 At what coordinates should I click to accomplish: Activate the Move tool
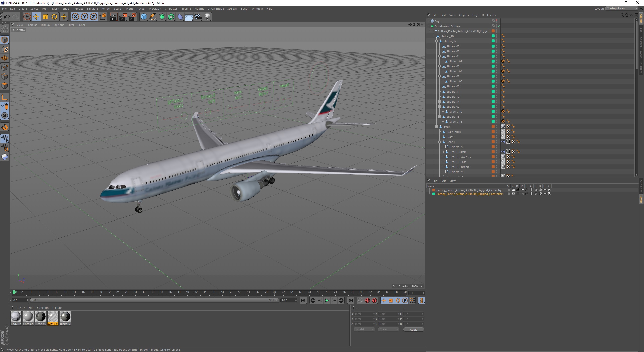tap(36, 17)
